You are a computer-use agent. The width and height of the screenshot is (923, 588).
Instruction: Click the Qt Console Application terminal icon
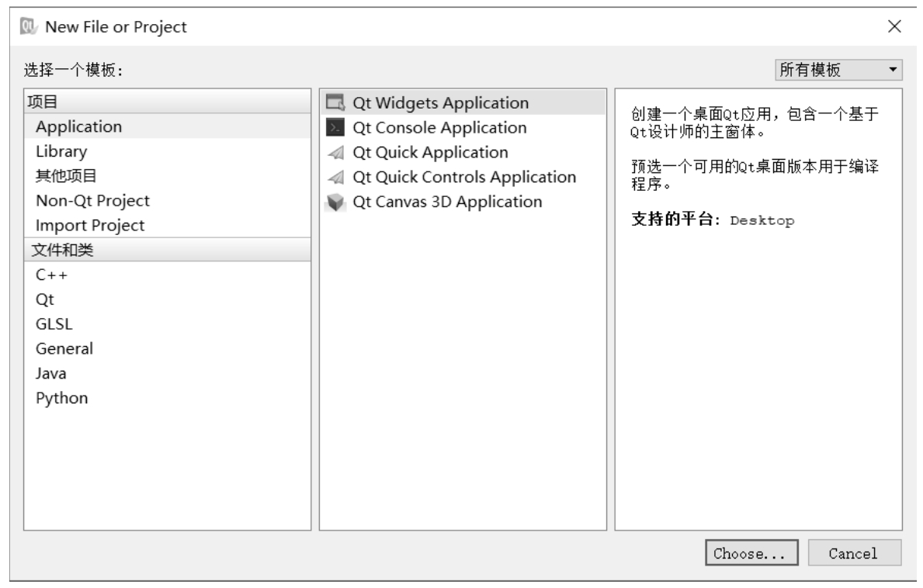click(335, 127)
